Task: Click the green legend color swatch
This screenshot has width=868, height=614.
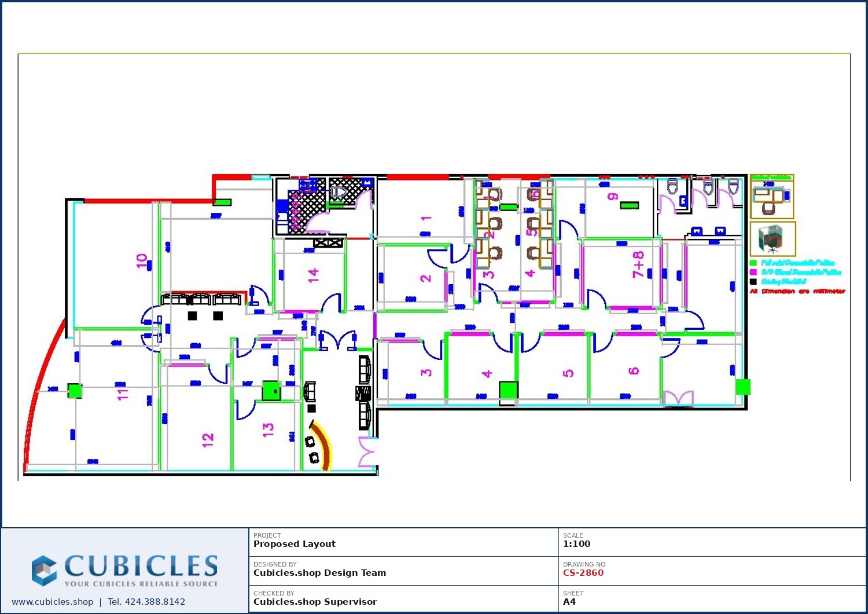Action: pos(753,263)
